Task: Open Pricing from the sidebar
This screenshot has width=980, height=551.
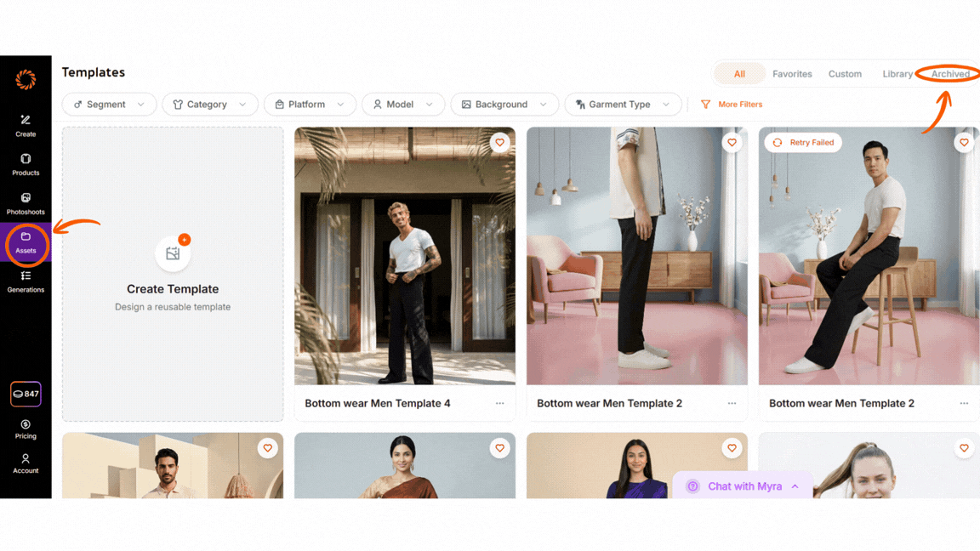Action: click(x=26, y=429)
